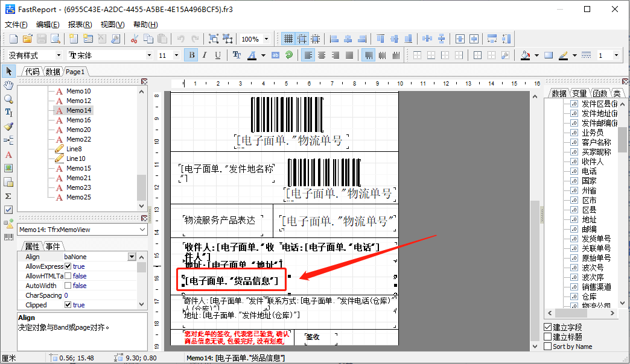The image size is (630, 364).
Task: Select the zoom magnifier tool
Action: click(x=8, y=99)
